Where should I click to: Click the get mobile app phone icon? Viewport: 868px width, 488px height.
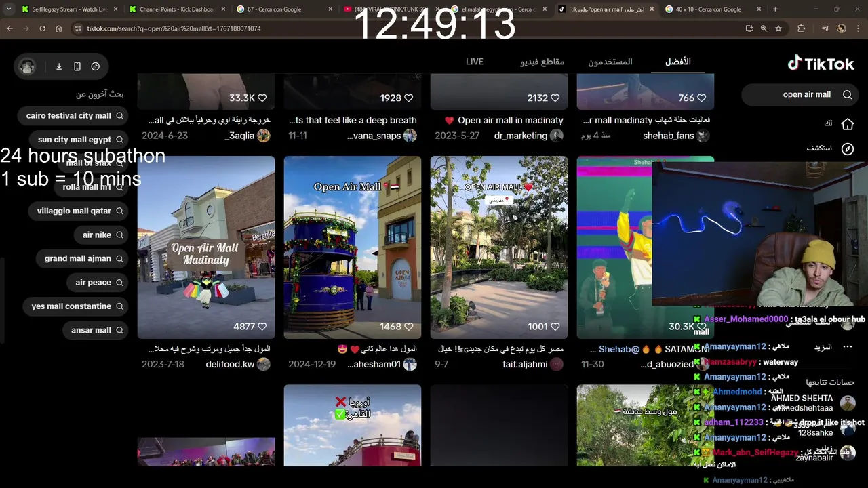pos(77,66)
